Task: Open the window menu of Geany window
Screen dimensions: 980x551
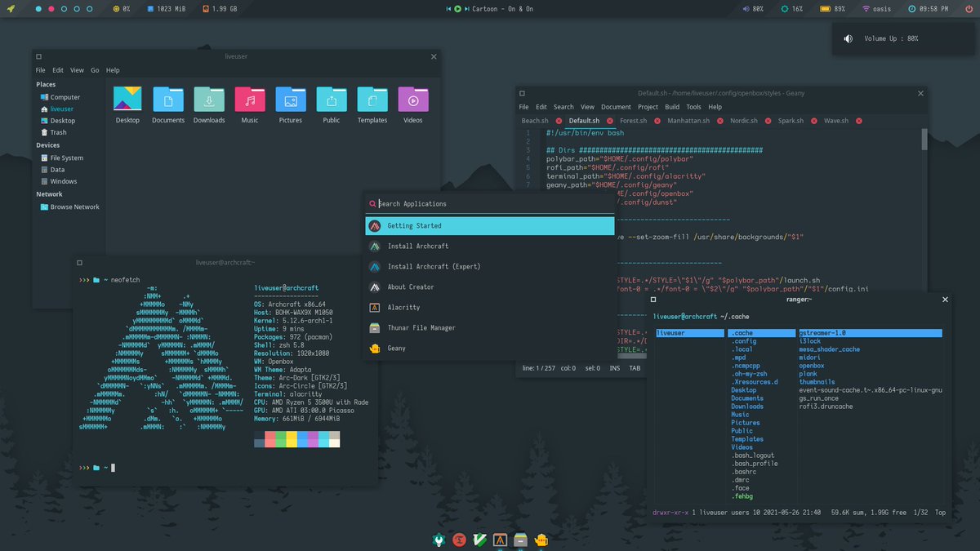Action: coord(521,93)
